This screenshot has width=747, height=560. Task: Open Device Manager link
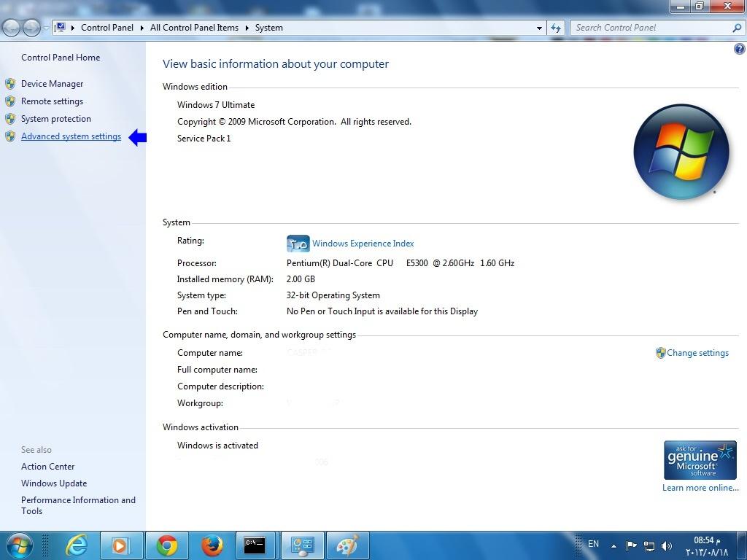[52, 84]
